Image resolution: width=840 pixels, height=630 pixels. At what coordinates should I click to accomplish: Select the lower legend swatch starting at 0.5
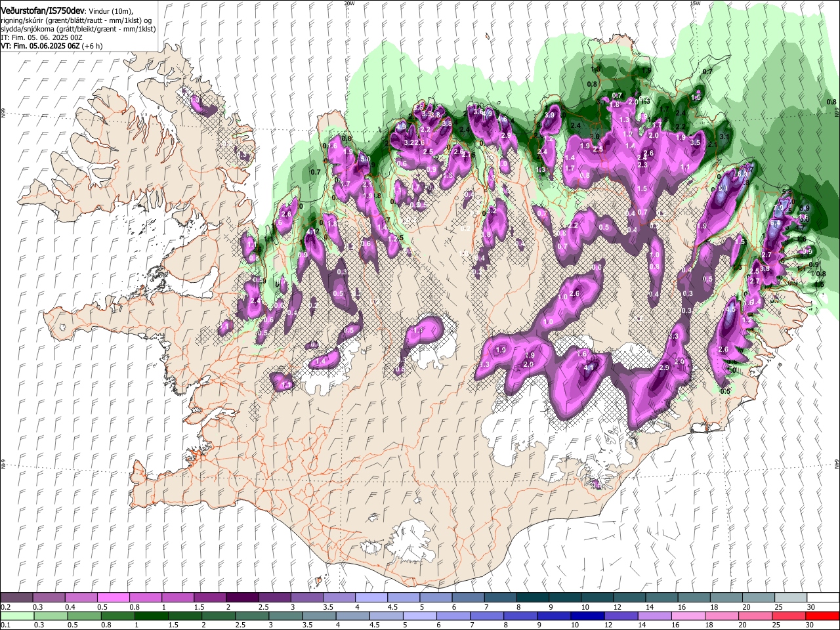pos(84,616)
